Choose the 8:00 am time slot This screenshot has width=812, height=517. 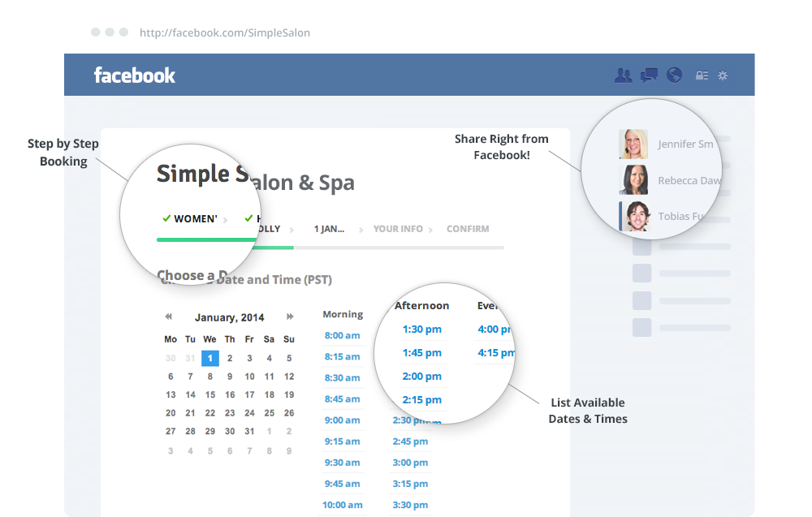343,335
